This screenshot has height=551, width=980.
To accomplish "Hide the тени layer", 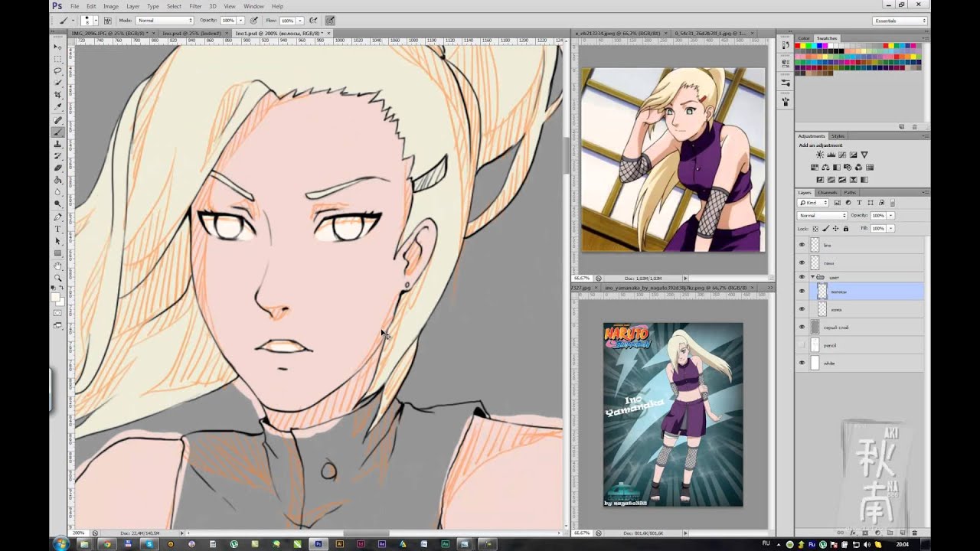I will [802, 262].
